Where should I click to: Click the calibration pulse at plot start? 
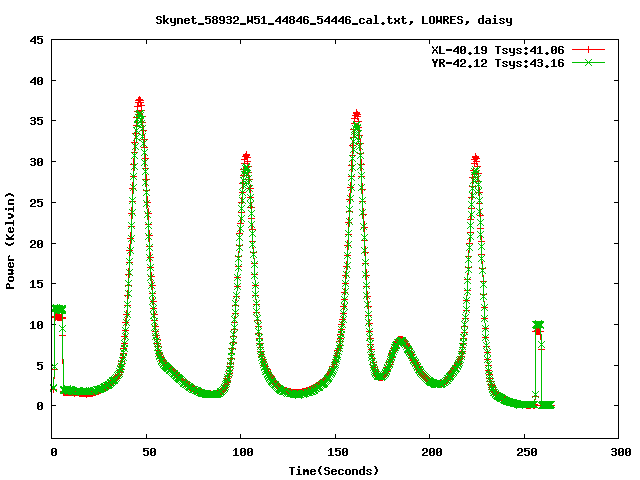[x=58, y=312]
